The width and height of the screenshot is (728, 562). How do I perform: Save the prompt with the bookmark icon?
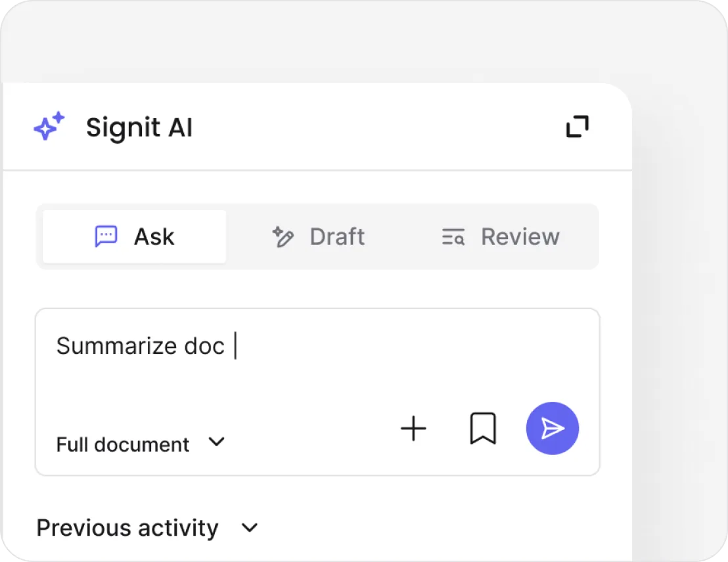point(483,429)
